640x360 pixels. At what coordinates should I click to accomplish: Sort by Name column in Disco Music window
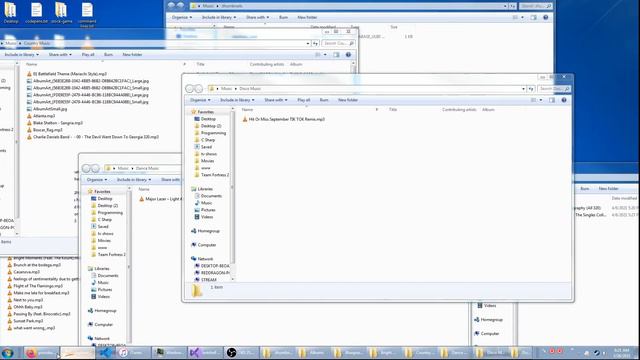point(247,110)
